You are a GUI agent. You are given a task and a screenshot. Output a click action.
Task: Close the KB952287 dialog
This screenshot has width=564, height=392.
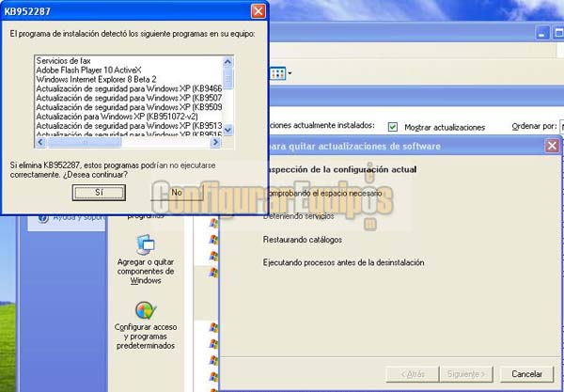[258, 11]
